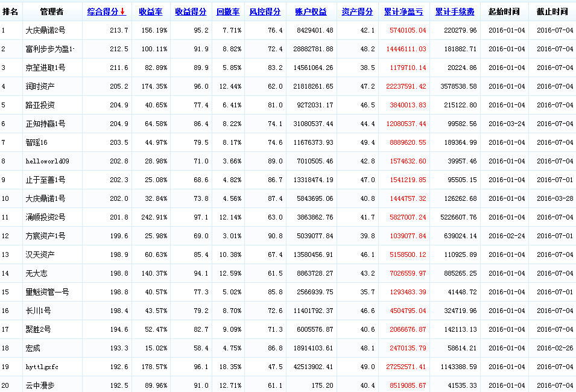
Task: Select manager 云中漫步
Action: click(40, 385)
